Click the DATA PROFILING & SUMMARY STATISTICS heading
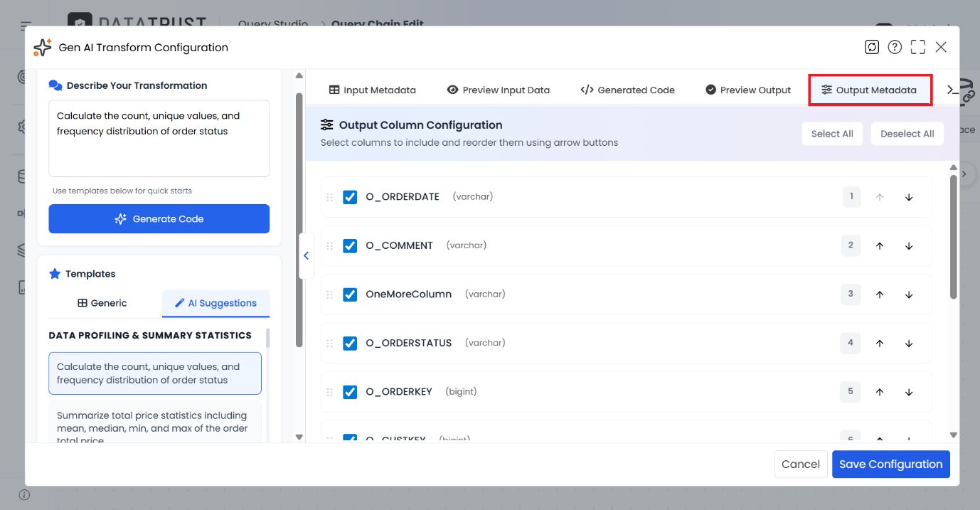 (150, 335)
